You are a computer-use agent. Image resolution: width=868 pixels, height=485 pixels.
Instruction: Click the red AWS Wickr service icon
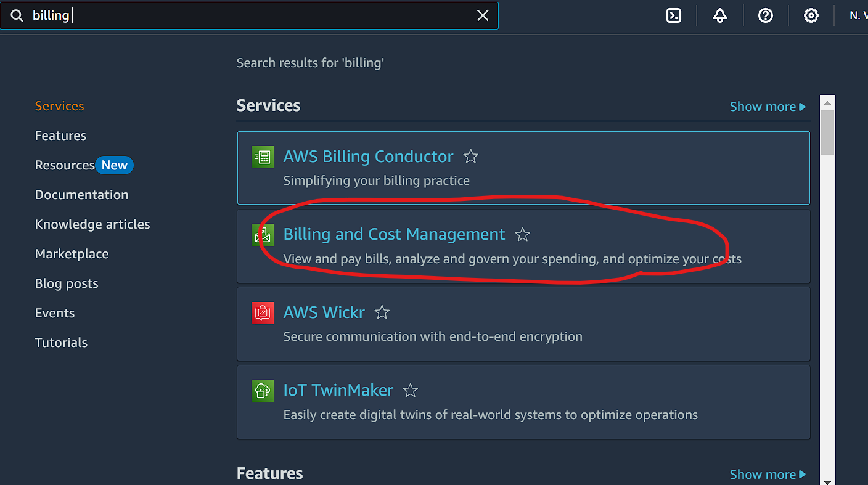(263, 312)
